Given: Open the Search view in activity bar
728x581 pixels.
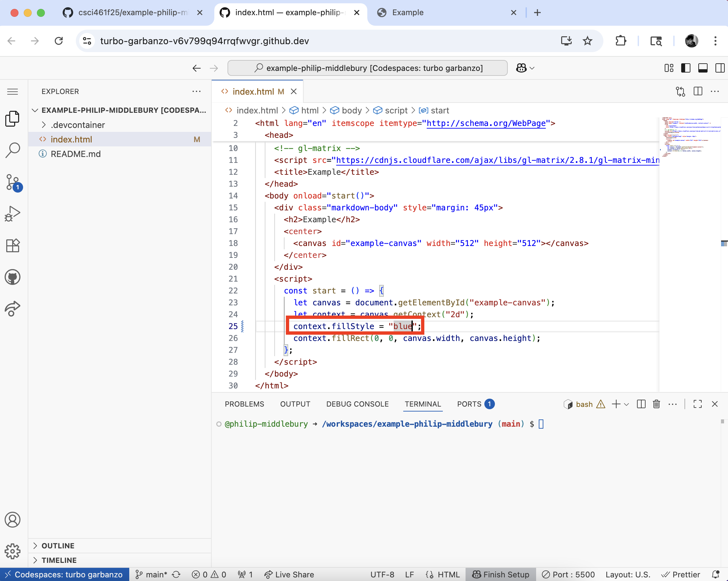Looking at the screenshot, I should click(13, 150).
